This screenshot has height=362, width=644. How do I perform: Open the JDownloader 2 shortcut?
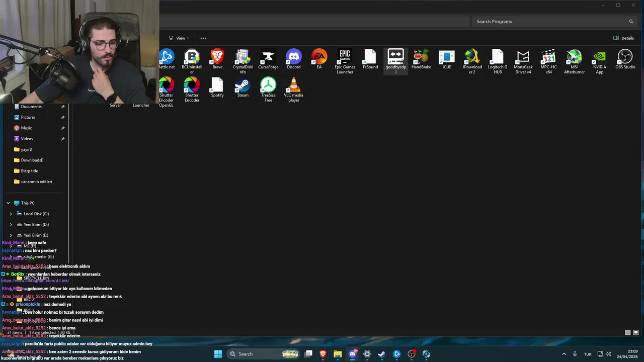[472, 61]
